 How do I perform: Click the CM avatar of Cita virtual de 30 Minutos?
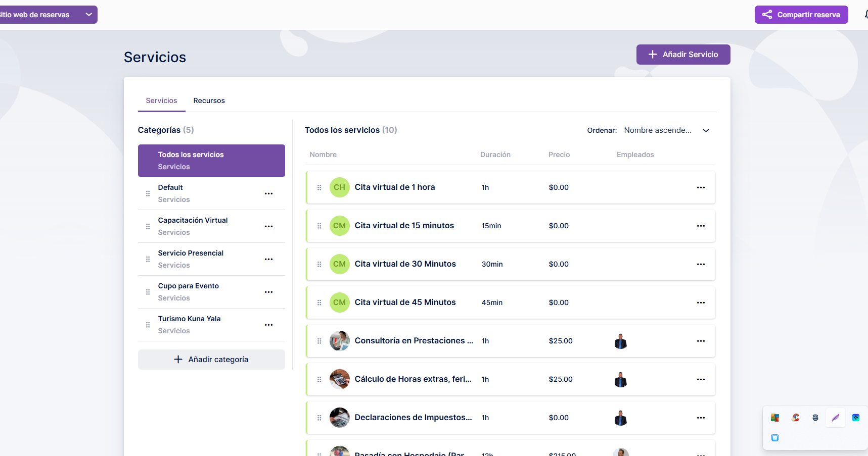coord(339,264)
